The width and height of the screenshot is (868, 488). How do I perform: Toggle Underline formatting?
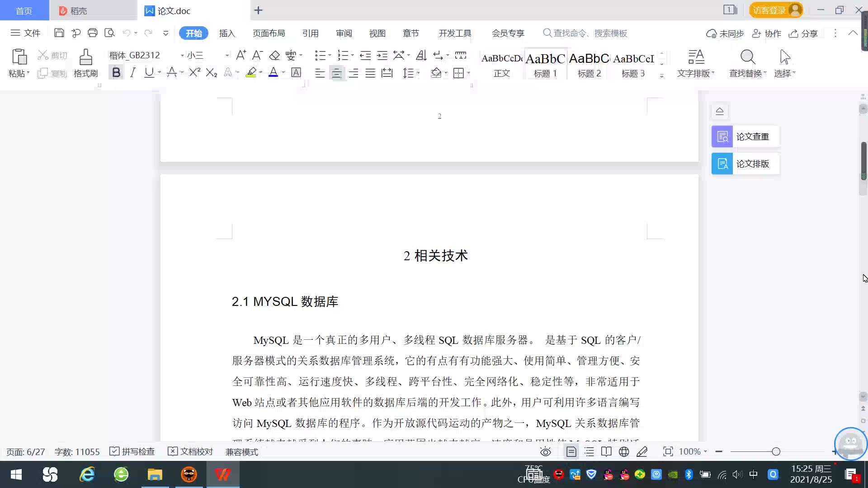(x=149, y=72)
